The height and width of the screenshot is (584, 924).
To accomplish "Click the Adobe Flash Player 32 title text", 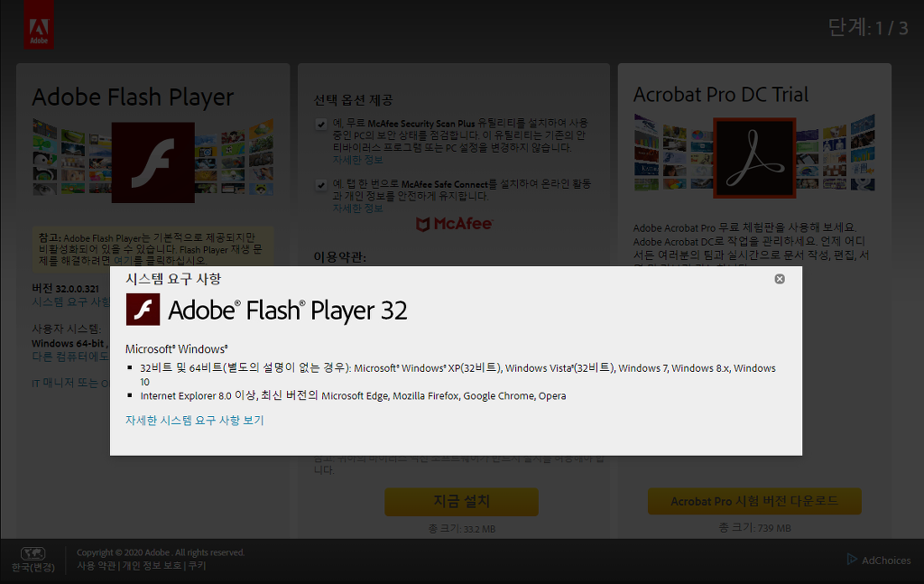I will 288,311.
